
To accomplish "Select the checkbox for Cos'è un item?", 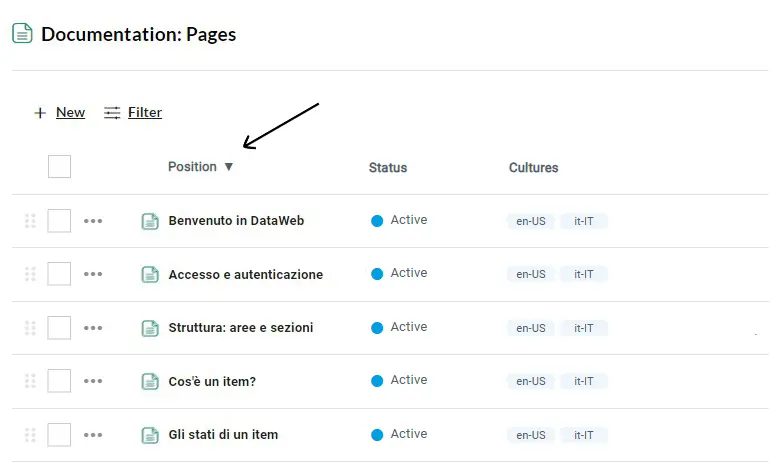I will (59, 382).
